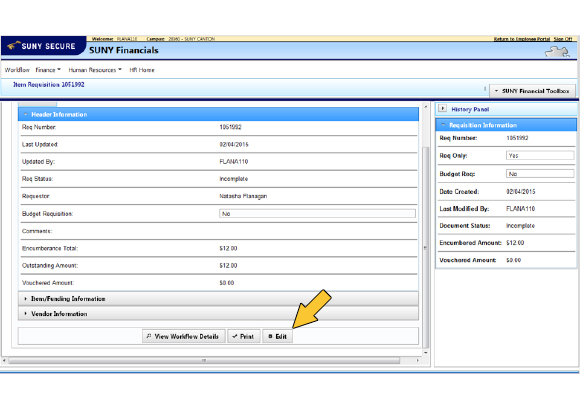Click the Outstanding Amount value $12.00
Image resolution: width=580 pixels, height=410 pixels.
(228, 265)
